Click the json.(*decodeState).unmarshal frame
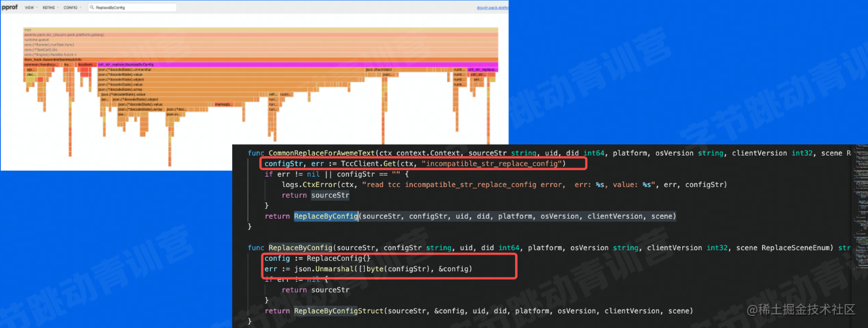 tap(230, 69)
